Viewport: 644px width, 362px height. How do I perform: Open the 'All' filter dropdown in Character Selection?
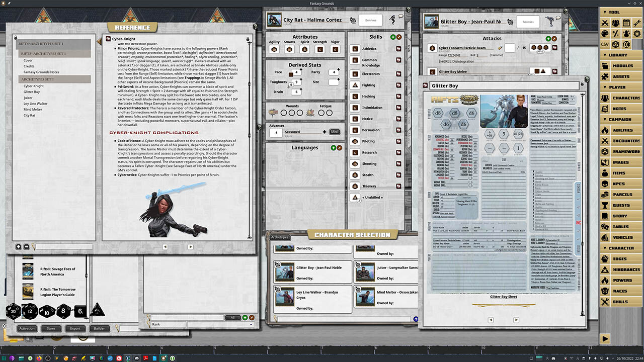pyautogui.click(x=232, y=317)
